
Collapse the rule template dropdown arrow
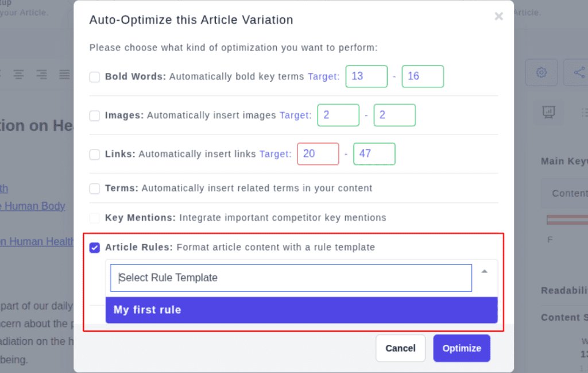pos(485,272)
